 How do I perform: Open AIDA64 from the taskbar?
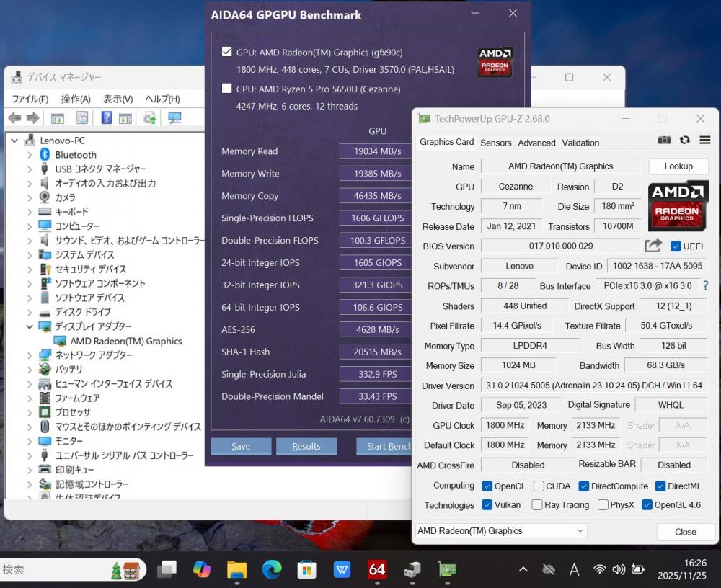pos(376,569)
